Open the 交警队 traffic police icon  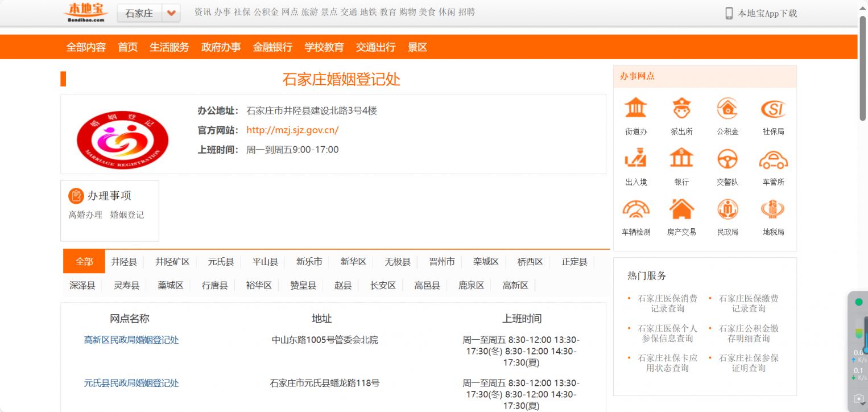(x=728, y=159)
